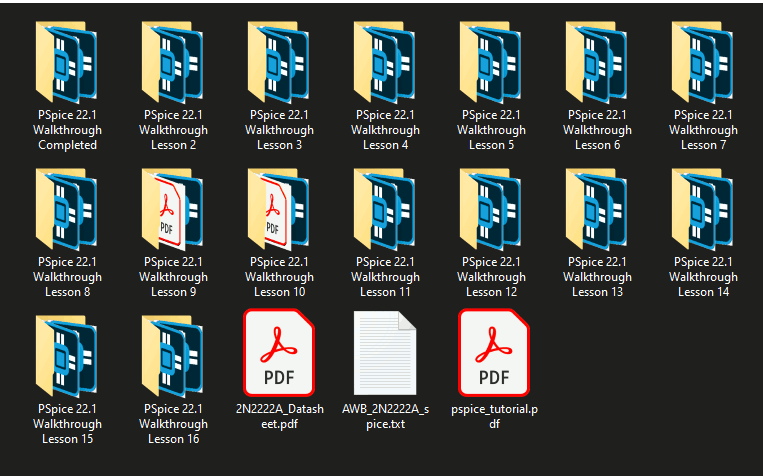
Task: Select the Walkthrough Lesson 9 folder icon
Action: (x=173, y=209)
